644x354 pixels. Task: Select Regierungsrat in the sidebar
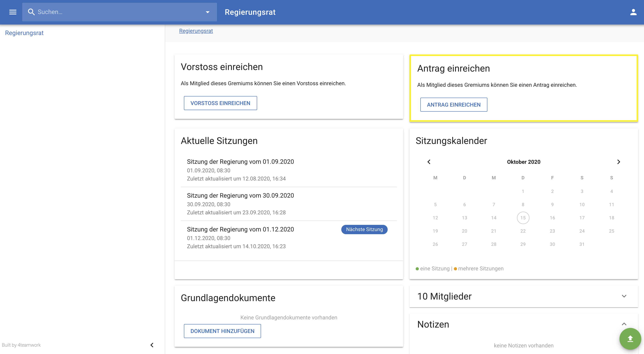24,33
